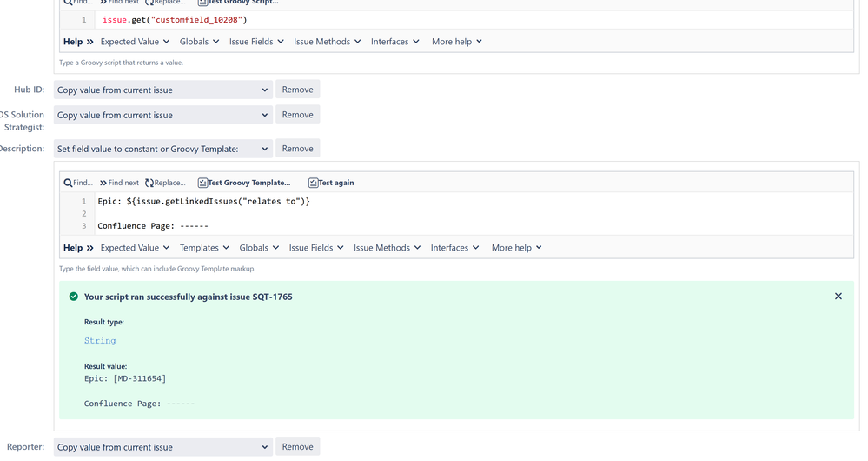Image resolution: width=868 pixels, height=461 pixels.
Task: Click green success checkmark icon
Action: click(x=73, y=297)
